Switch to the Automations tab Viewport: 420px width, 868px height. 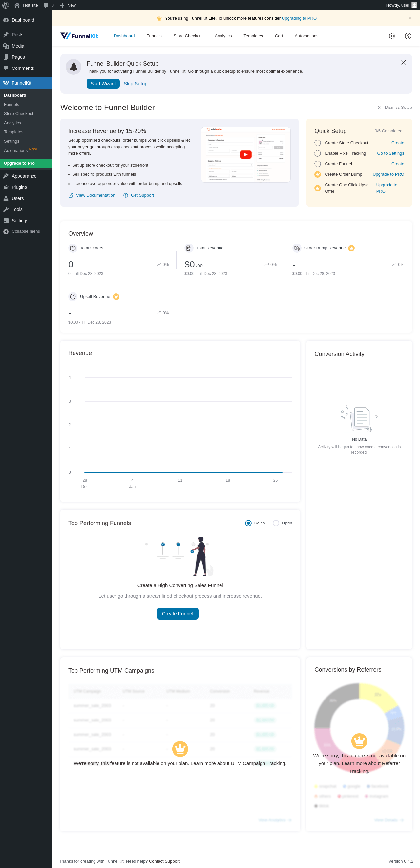tap(306, 36)
